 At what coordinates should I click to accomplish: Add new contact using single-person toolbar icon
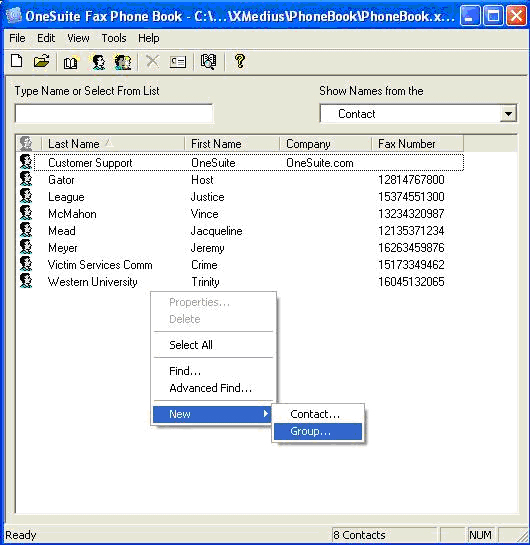pyautogui.click(x=98, y=62)
